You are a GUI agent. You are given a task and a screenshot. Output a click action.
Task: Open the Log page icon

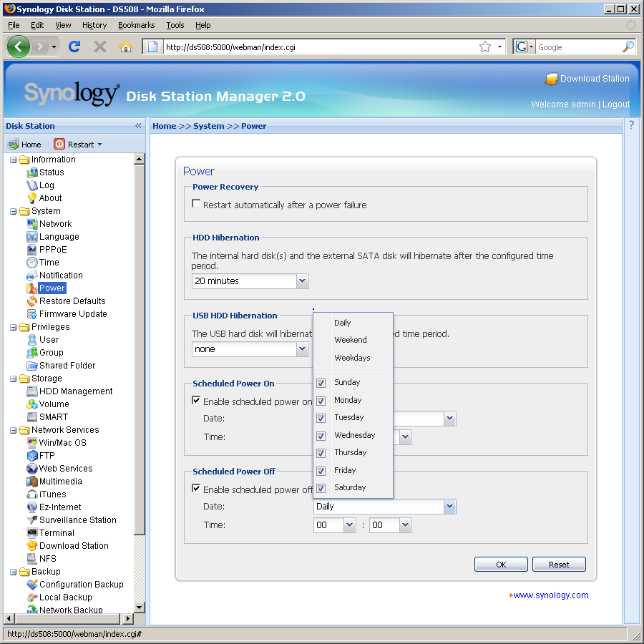(32, 185)
